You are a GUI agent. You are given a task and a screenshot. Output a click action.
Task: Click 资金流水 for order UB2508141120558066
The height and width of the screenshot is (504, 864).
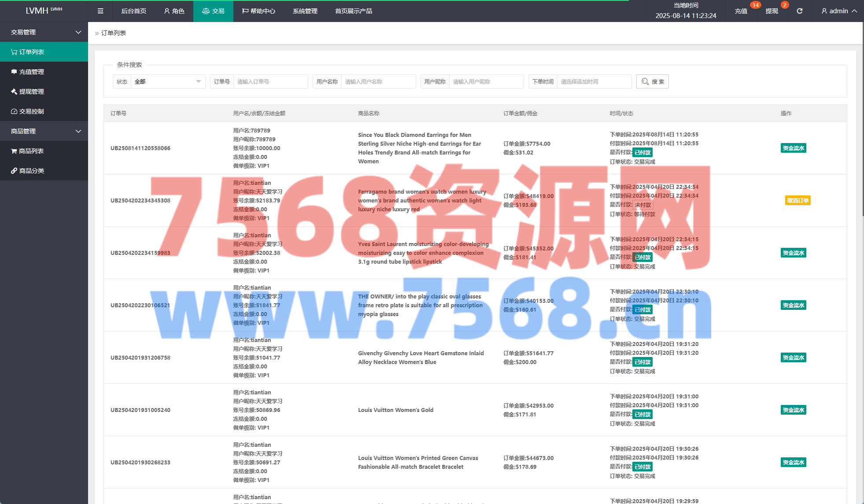(793, 148)
